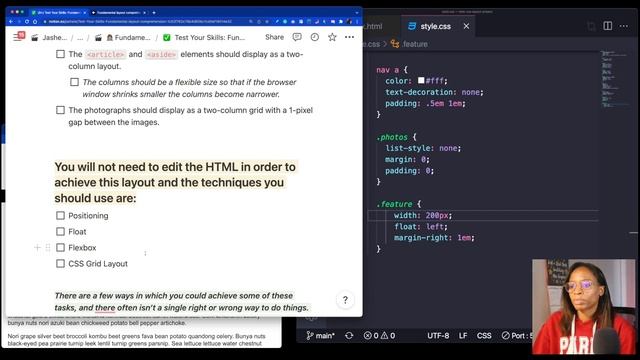Screen dimensions: 640x360
Task: Check the Flexbox checkbox
Action: [x=60, y=248]
